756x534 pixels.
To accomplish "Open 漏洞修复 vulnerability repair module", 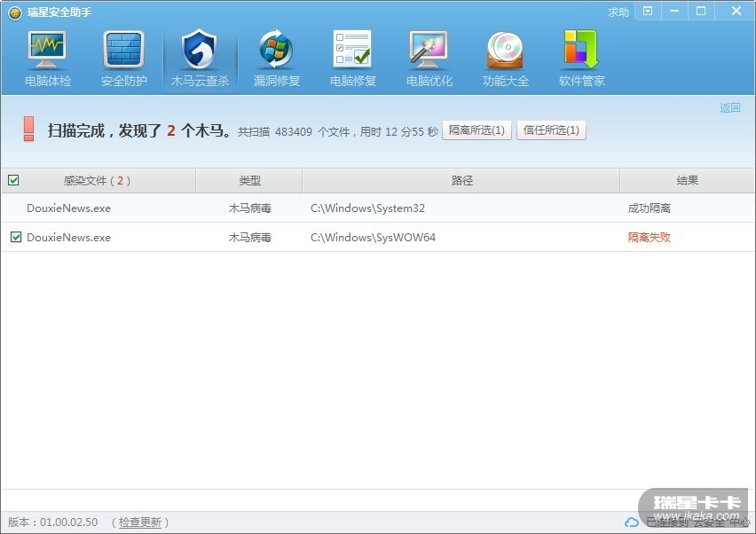I will pos(277,59).
